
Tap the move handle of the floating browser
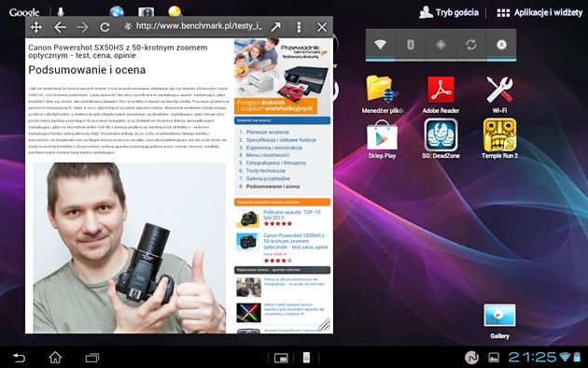pyautogui.click(x=36, y=27)
